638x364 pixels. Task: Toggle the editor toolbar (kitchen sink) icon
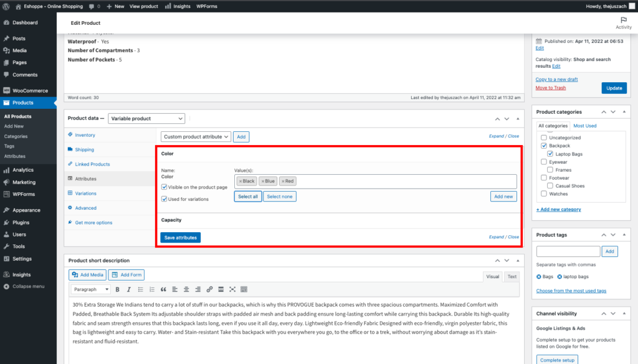pyautogui.click(x=244, y=289)
